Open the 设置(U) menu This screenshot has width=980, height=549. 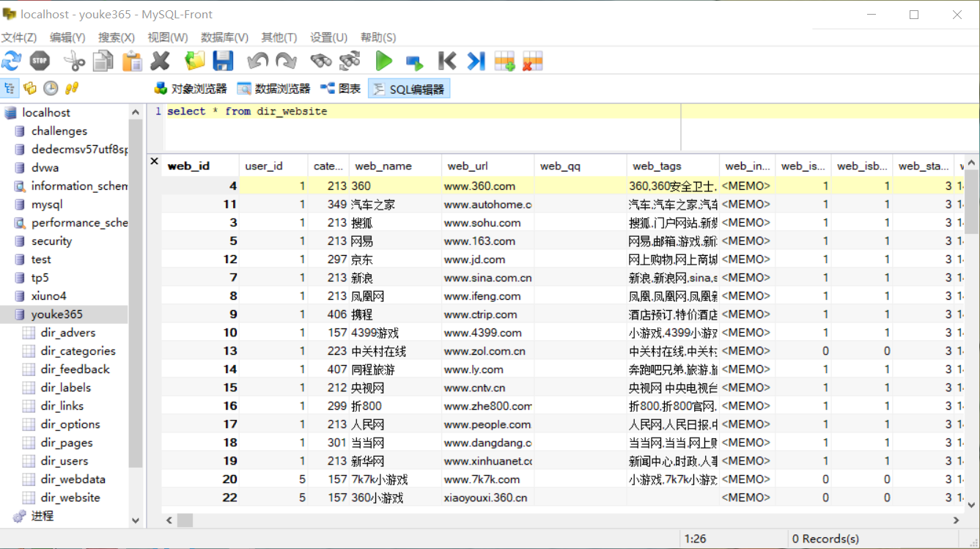[328, 37]
